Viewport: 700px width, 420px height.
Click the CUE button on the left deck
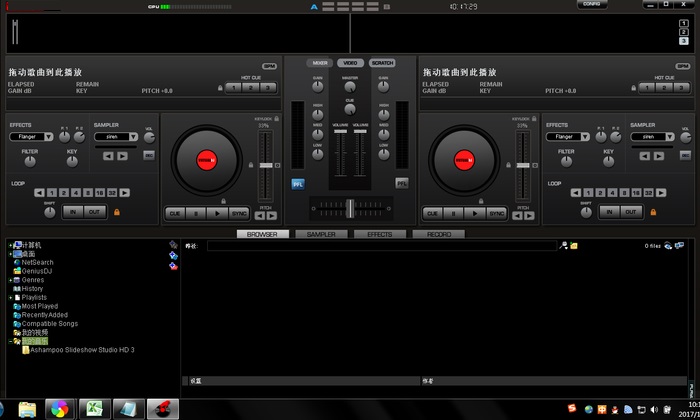tap(174, 213)
